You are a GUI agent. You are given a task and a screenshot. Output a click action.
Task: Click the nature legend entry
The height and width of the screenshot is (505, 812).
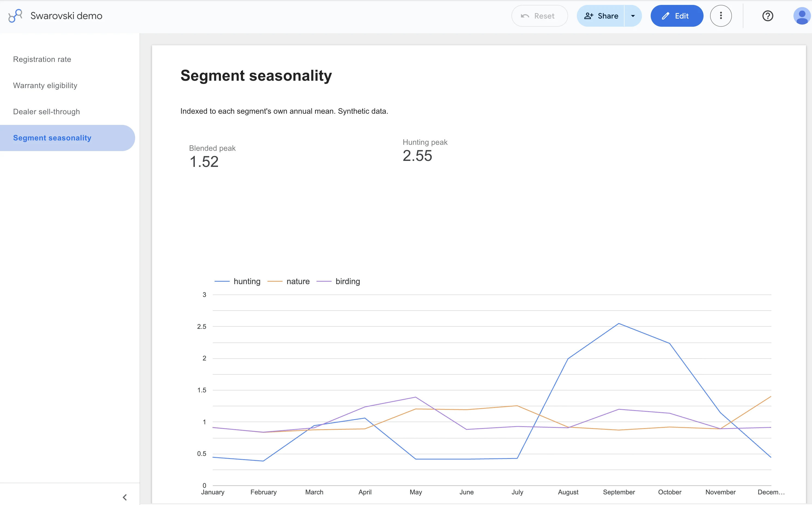pyautogui.click(x=288, y=281)
